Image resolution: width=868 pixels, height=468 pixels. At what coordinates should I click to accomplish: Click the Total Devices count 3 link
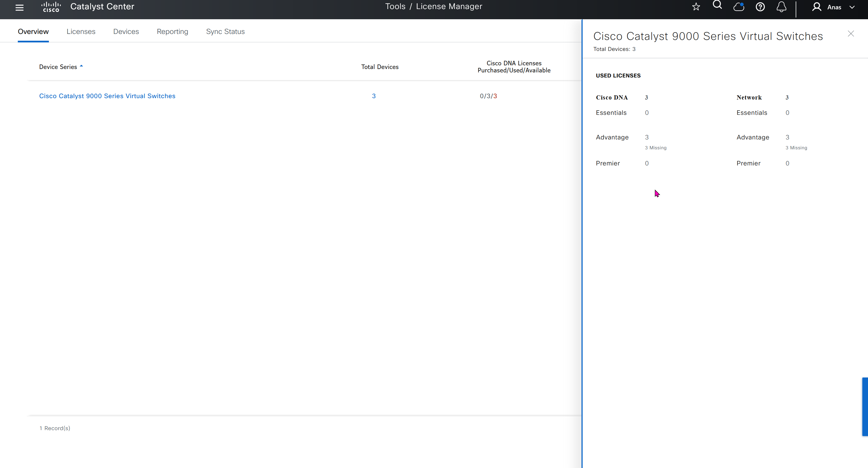374,96
